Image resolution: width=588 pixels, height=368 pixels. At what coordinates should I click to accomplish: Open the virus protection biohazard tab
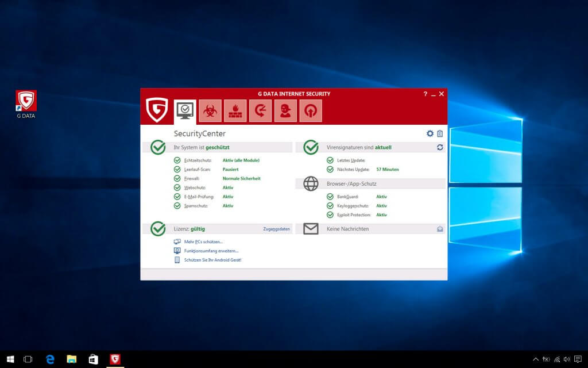pos(210,111)
